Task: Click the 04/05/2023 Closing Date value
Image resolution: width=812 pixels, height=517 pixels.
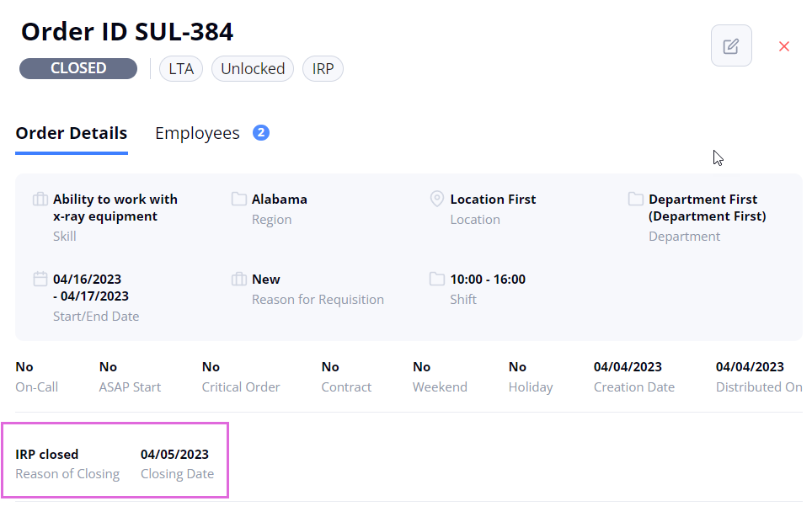Action: click(x=174, y=455)
